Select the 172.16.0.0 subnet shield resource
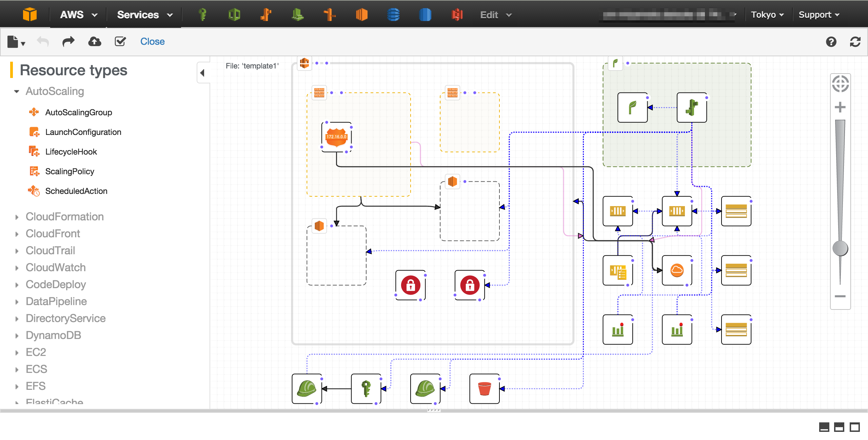 click(336, 137)
